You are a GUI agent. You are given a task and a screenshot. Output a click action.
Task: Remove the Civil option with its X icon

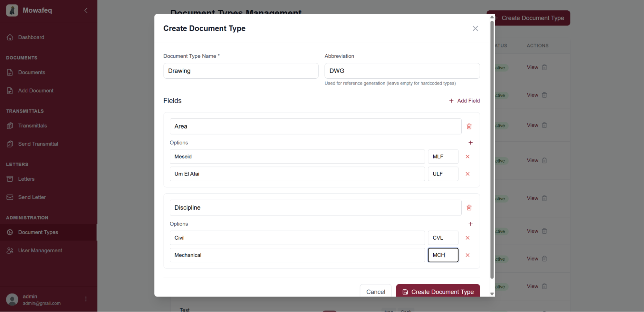tap(467, 238)
